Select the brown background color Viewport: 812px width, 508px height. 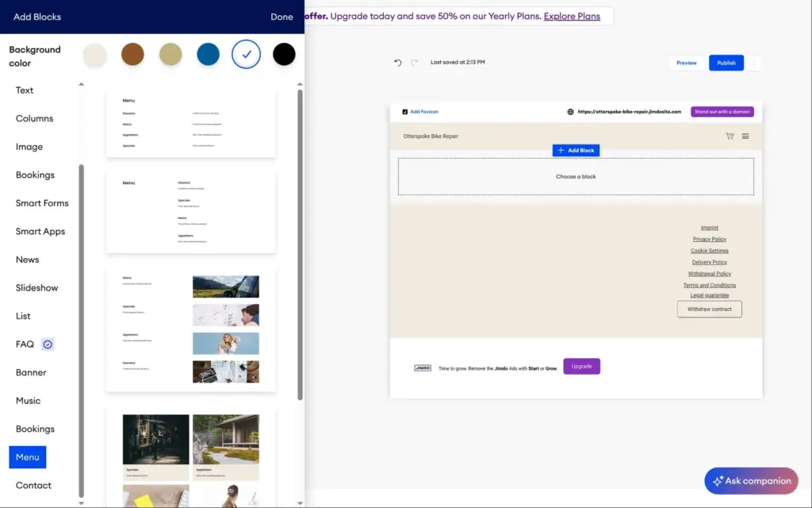click(132, 55)
